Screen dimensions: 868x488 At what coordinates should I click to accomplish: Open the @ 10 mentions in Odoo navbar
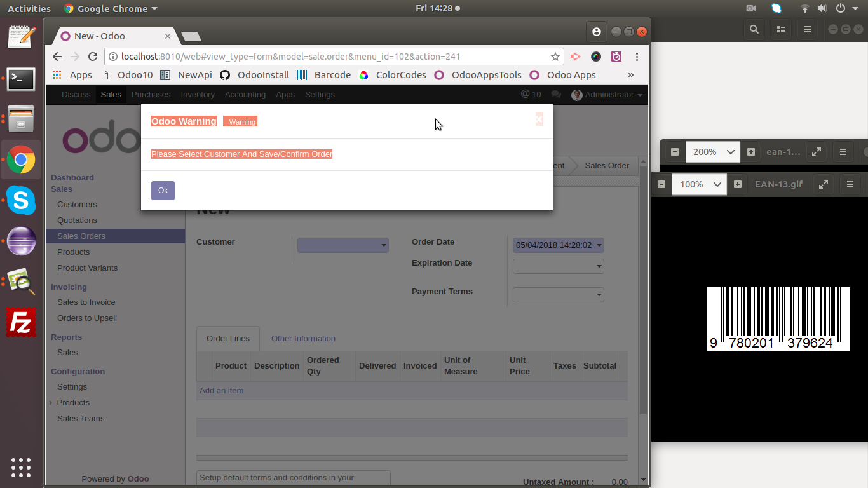pos(531,94)
